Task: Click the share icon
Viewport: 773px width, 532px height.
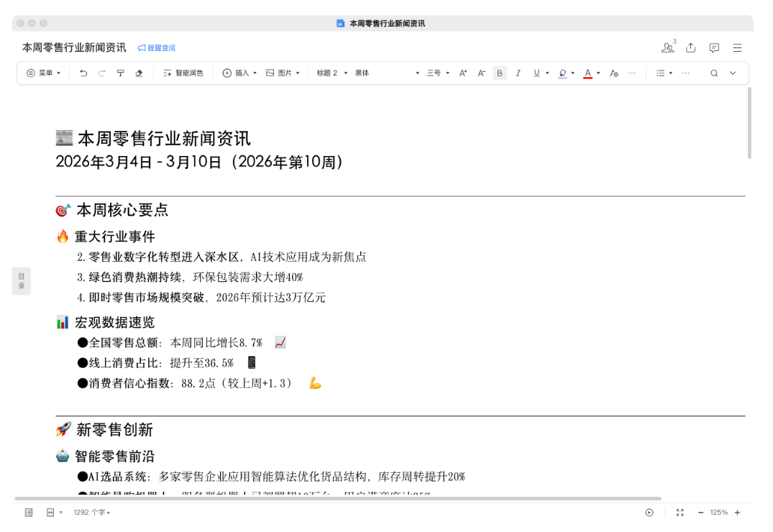Action: [690, 47]
